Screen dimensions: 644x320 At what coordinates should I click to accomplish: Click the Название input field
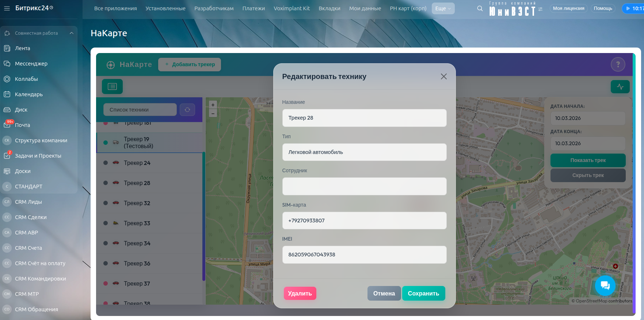tap(364, 118)
